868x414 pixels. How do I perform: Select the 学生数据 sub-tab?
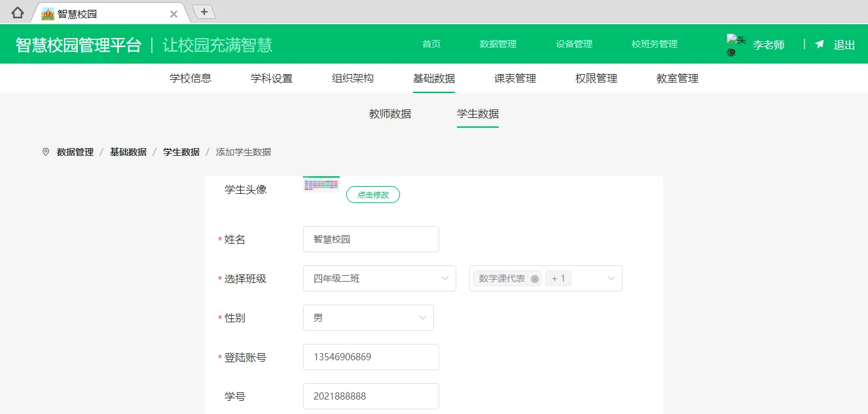click(478, 113)
